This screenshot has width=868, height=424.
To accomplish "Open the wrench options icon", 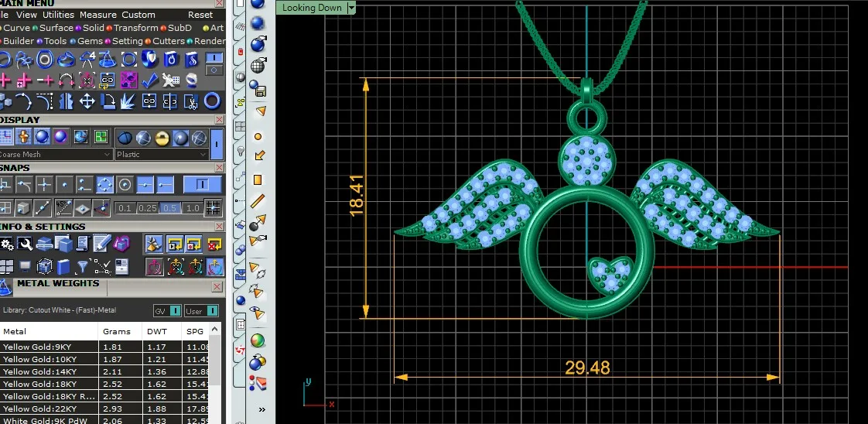I will pos(24,244).
